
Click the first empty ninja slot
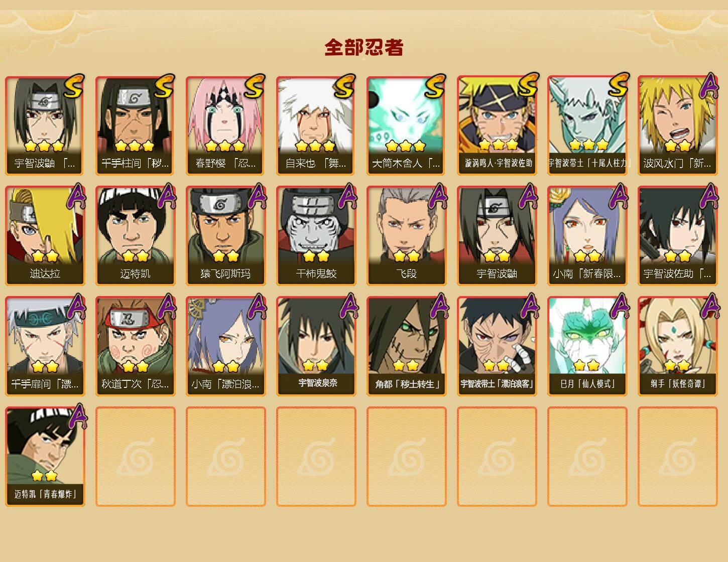click(136, 456)
